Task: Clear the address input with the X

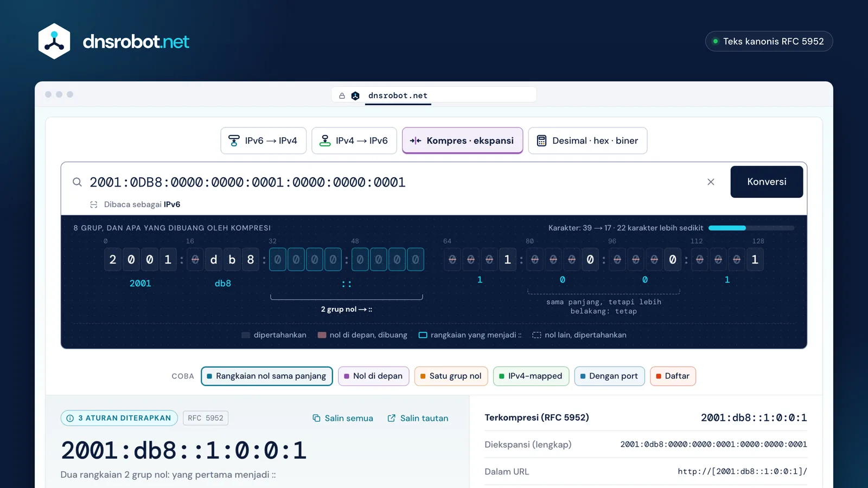Action: (711, 182)
